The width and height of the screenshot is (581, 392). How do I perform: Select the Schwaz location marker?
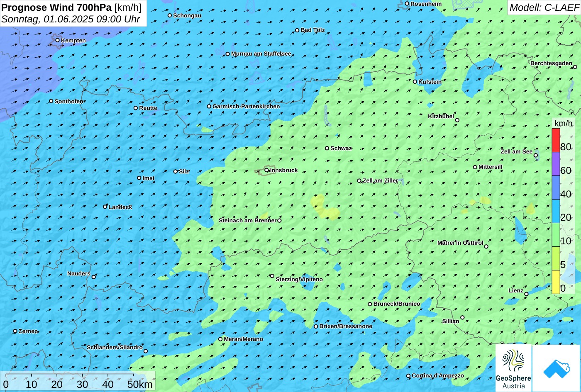pyautogui.click(x=327, y=148)
